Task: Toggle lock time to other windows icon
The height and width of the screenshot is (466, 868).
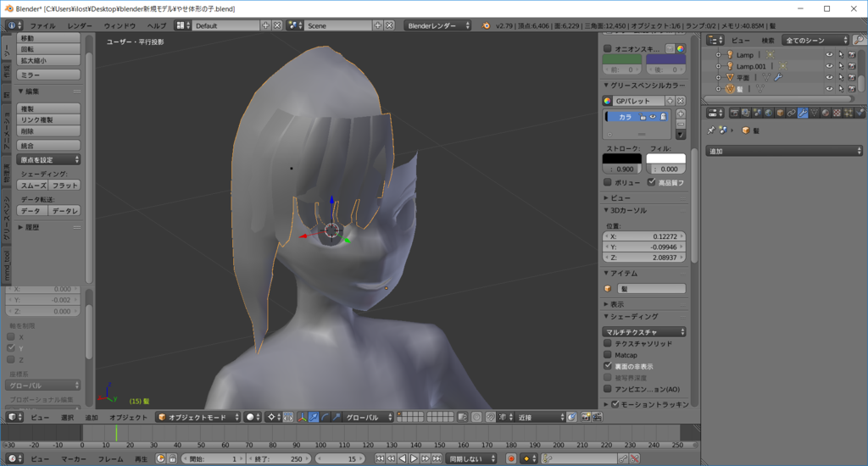Action: pos(173,459)
